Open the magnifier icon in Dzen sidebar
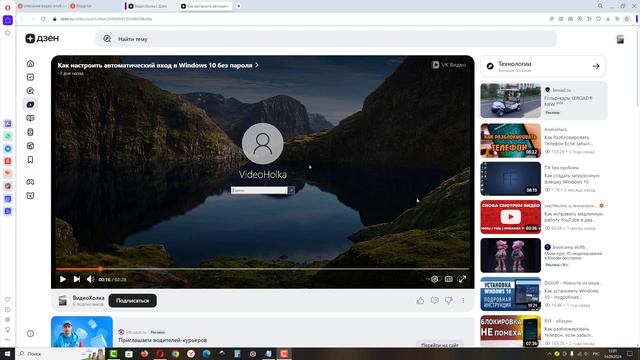 click(x=30, y=91)
